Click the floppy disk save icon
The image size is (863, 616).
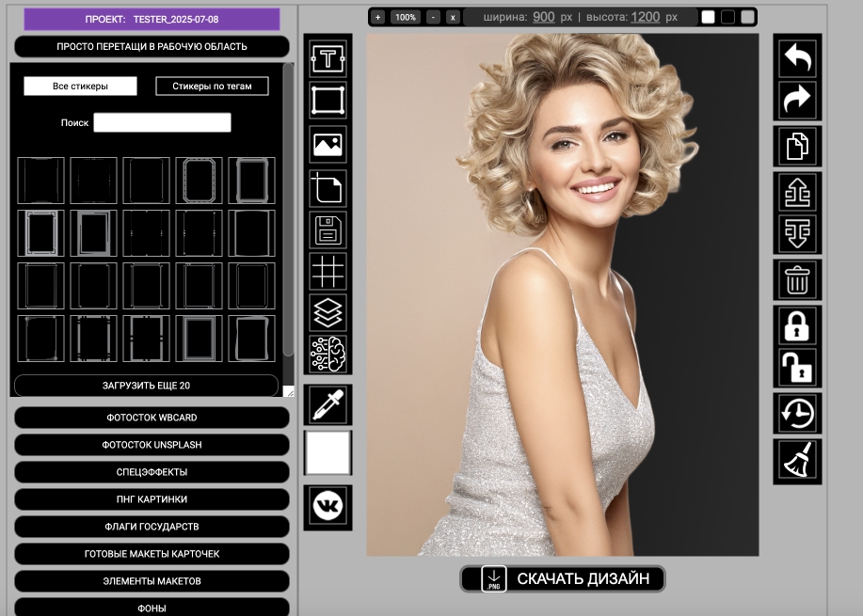tap(328, 229)
